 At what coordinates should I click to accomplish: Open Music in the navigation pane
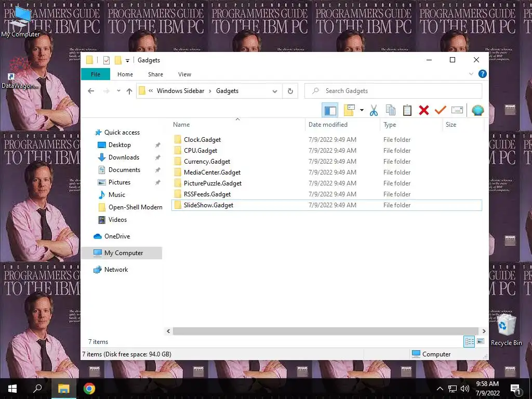(x=117, y=195)
